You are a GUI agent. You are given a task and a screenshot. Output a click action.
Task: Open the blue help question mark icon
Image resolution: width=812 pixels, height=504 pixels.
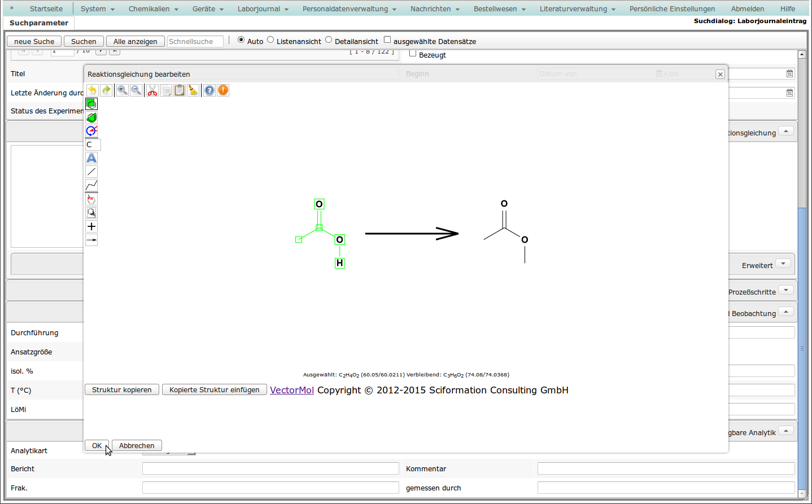(209, 90)
